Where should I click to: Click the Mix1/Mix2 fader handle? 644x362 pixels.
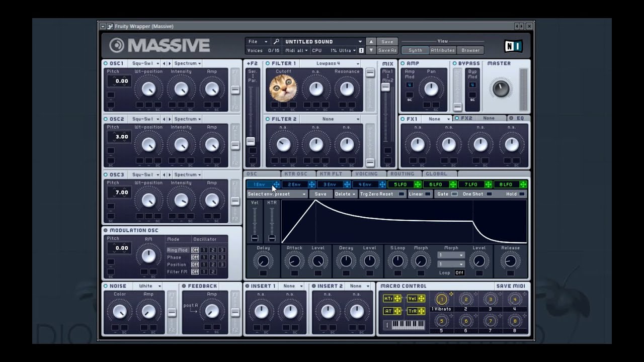(385, 87)
